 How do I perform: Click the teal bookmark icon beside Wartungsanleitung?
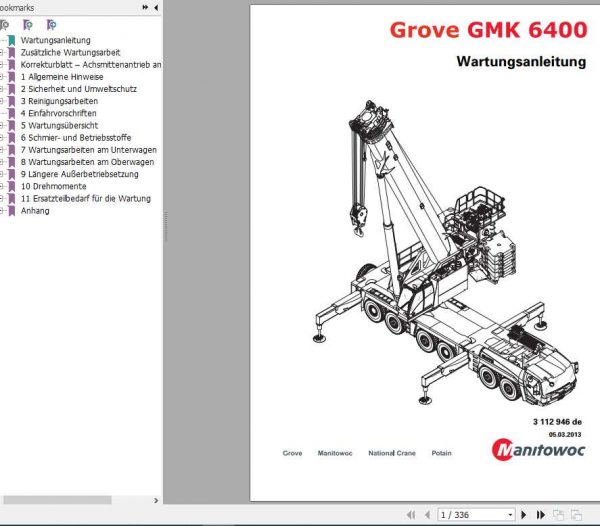12,40
